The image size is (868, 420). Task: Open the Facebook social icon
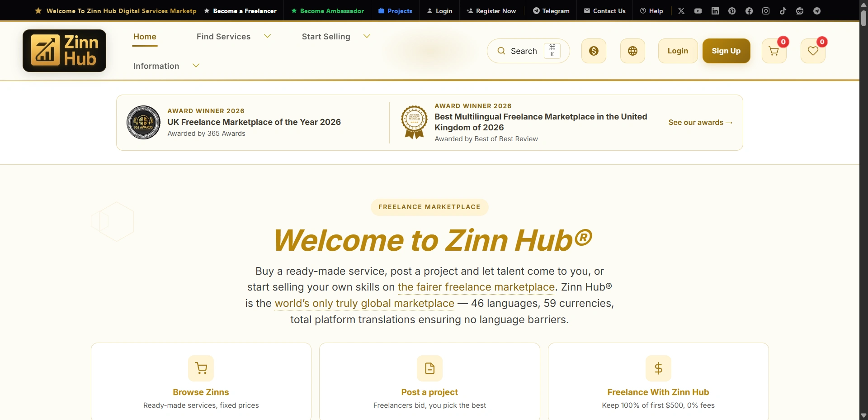[749, 11]
